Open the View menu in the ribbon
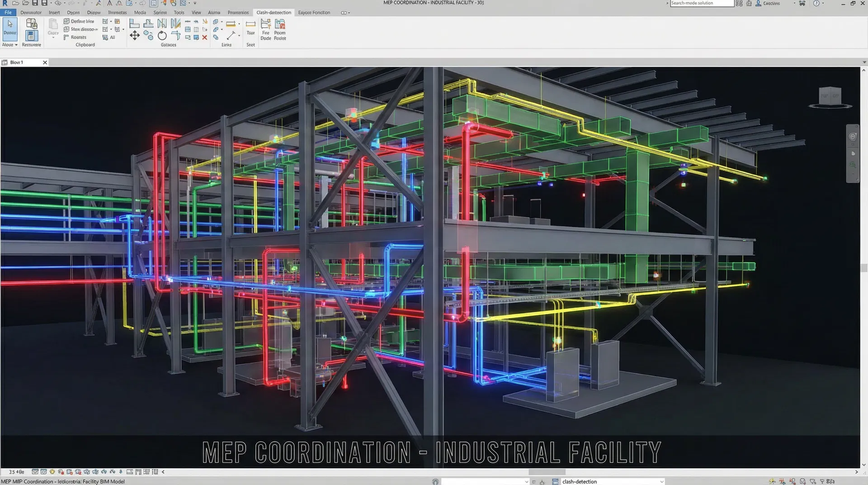 196,13
